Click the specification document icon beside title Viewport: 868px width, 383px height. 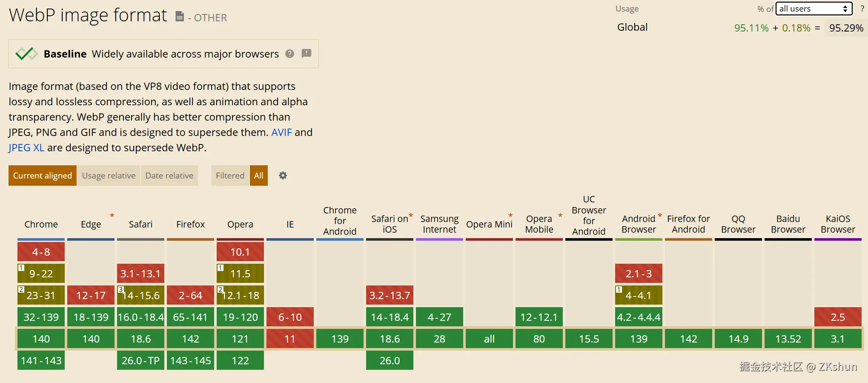tap(180, 17)
